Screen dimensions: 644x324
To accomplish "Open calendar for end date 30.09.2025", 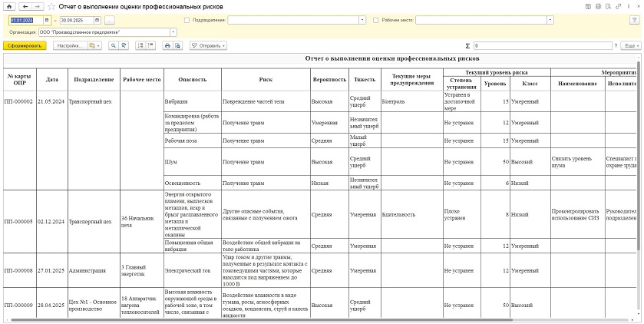I will click(x=97, y=20).
